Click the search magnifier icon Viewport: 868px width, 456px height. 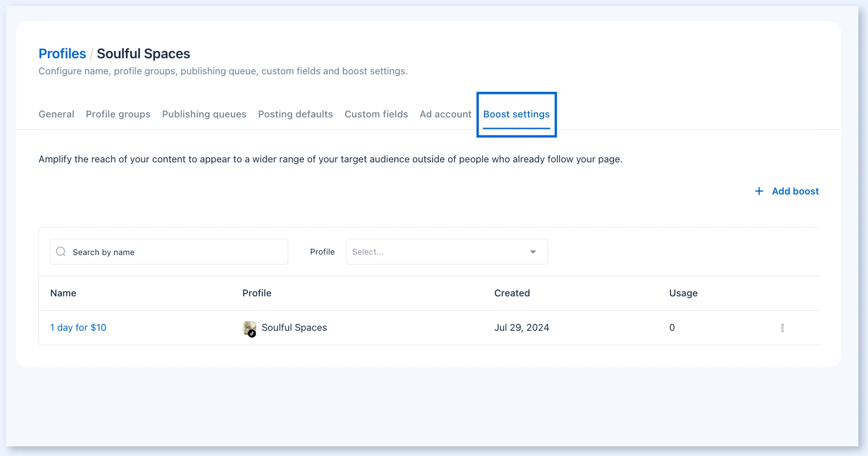[x=60, y=251]
